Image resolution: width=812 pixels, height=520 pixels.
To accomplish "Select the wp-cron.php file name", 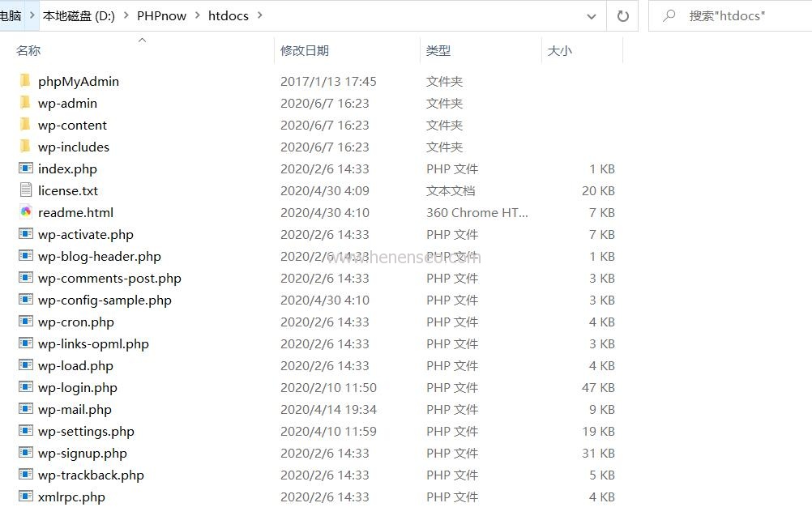I will 76,322.
